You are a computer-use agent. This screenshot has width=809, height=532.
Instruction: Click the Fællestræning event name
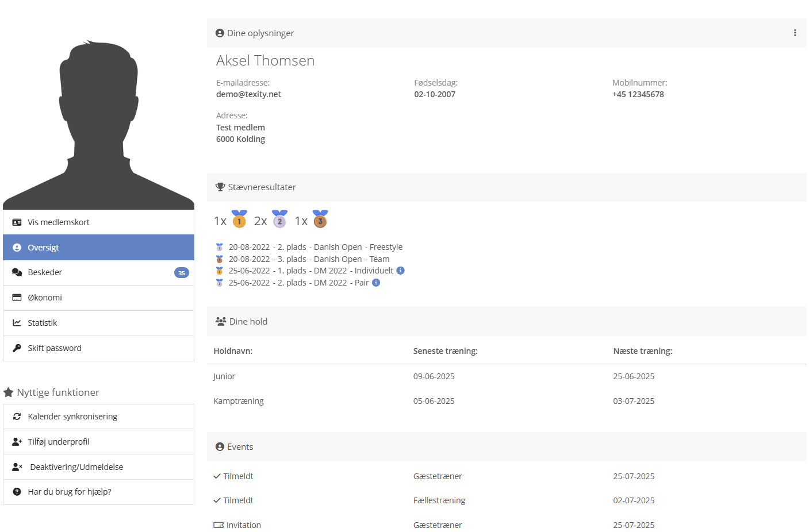pyautogui.click(x=439, y=500)
